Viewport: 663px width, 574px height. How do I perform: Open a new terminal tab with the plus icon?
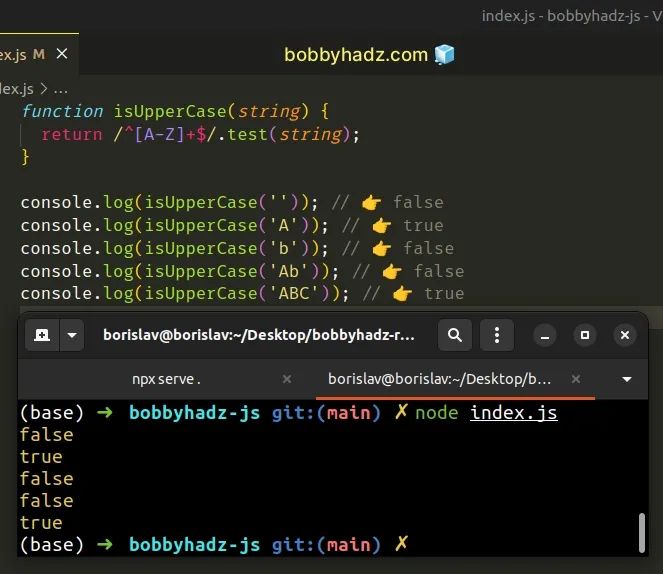tap(42, 335)
